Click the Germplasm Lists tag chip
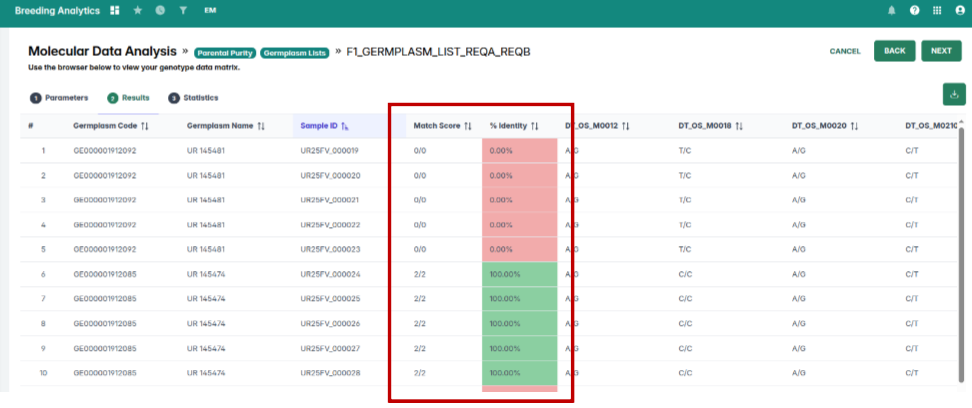The height and width of the screenshot is (408, 972). pos(295,52)
